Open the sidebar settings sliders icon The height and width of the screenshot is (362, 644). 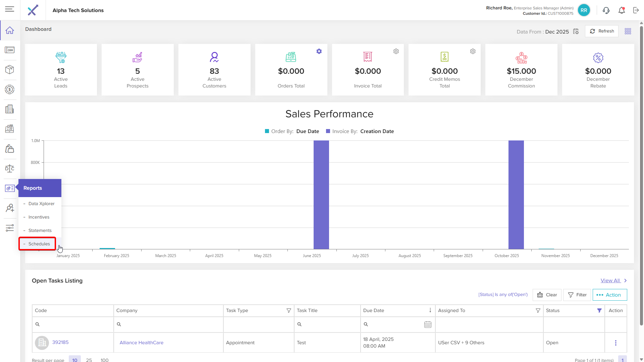(x=10, y=228)
